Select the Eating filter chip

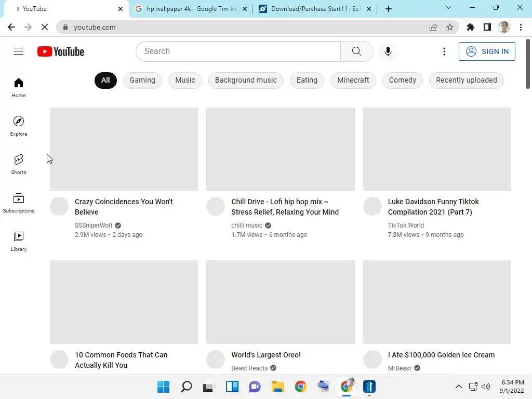pos(307,81)
